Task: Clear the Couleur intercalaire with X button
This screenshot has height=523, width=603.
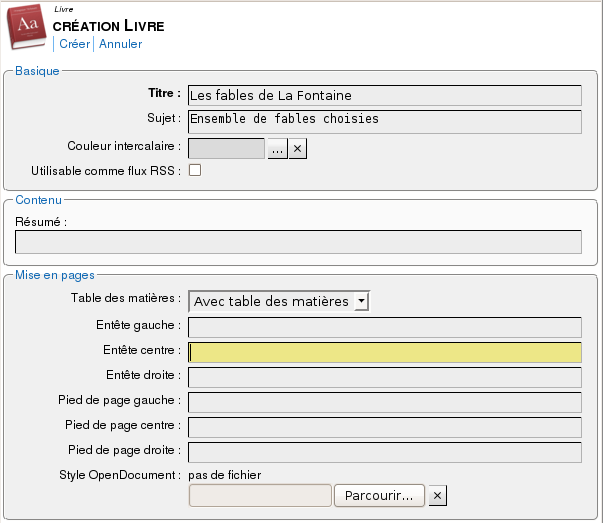Action: [x=298, y=148]
